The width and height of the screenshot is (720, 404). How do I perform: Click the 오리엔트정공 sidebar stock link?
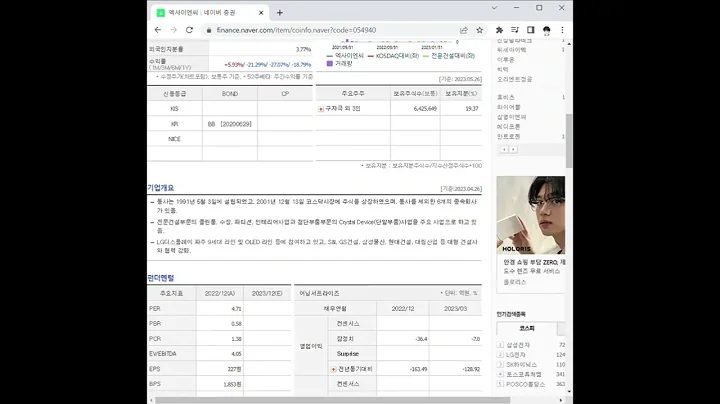(x=514, y=79)
